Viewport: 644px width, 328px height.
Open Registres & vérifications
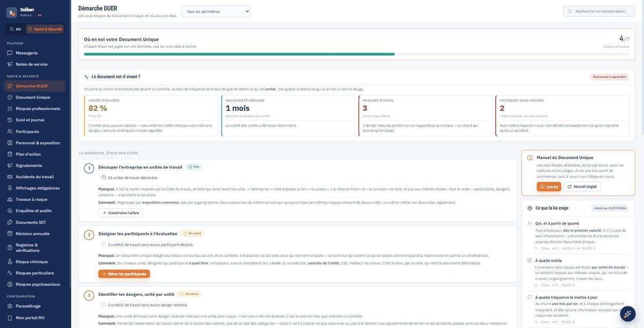[x=35, y=248]
